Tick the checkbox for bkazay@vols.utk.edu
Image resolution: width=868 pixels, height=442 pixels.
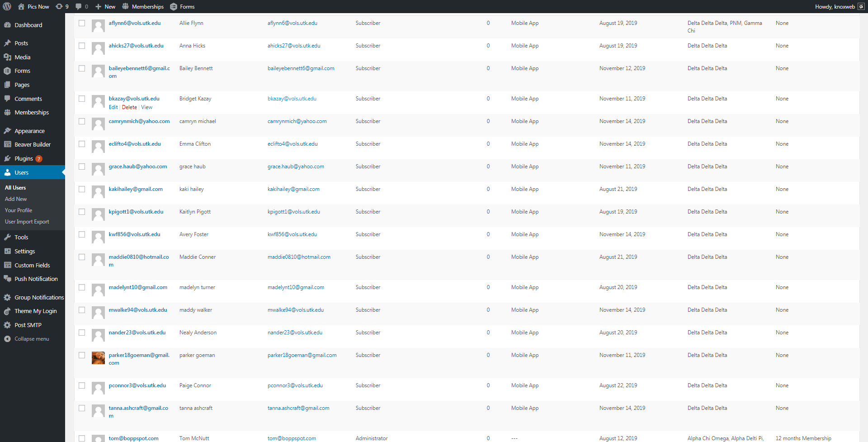pyautogui.click(x=82, y=99)
